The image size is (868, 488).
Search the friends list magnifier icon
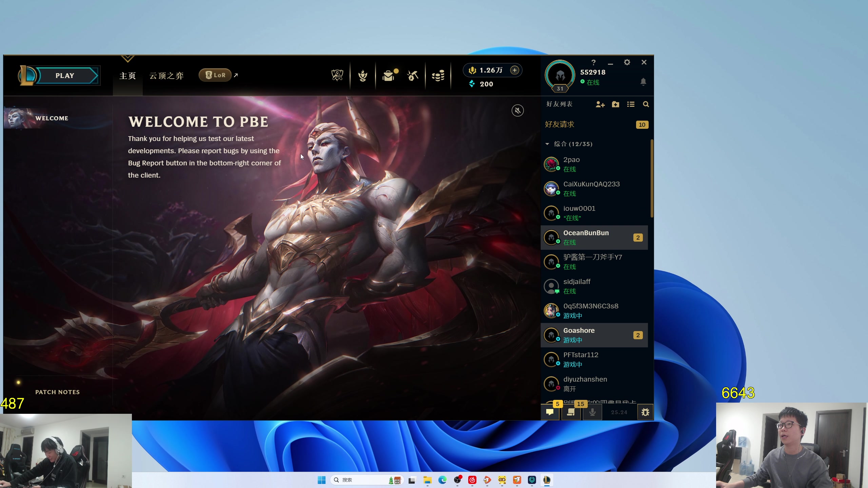[x=646, y=104]
